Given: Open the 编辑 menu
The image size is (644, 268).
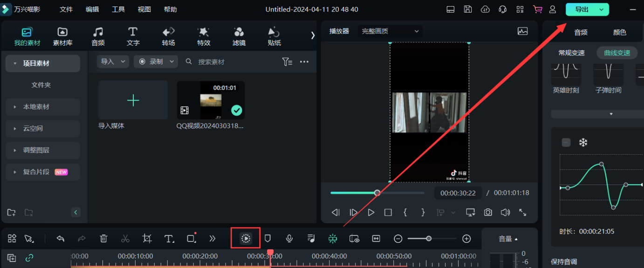Looking at the screenshot, I should click(x=92, y=9).
